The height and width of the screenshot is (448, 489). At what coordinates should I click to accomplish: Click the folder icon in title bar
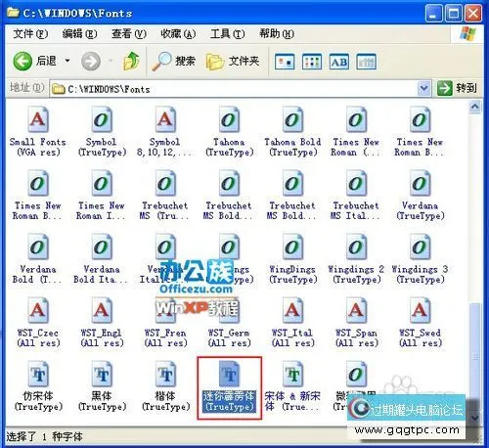13,13
